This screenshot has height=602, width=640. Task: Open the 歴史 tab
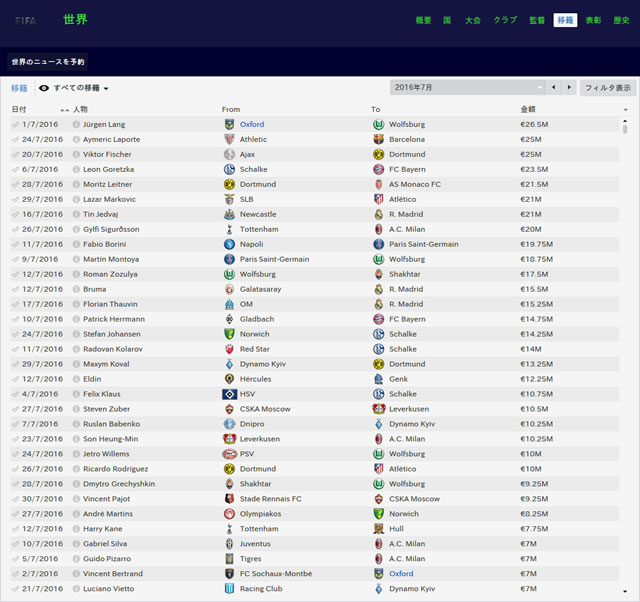click(621, 20)
